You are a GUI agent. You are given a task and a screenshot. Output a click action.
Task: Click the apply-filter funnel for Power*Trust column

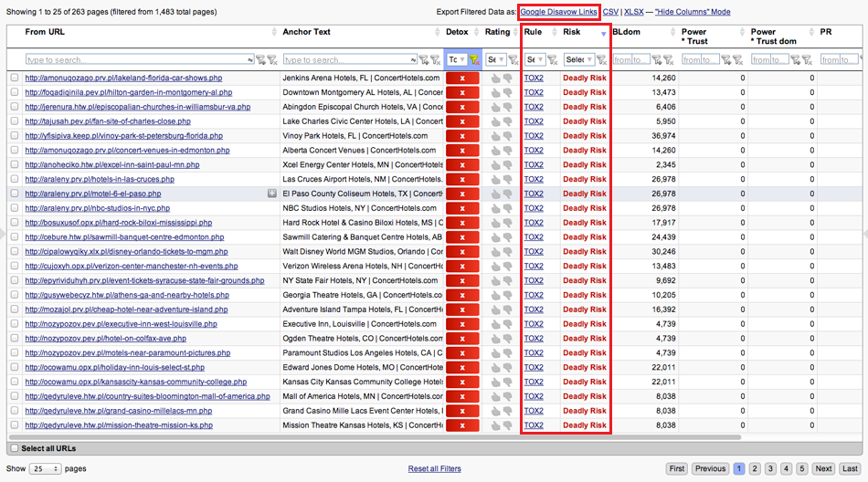725,59
